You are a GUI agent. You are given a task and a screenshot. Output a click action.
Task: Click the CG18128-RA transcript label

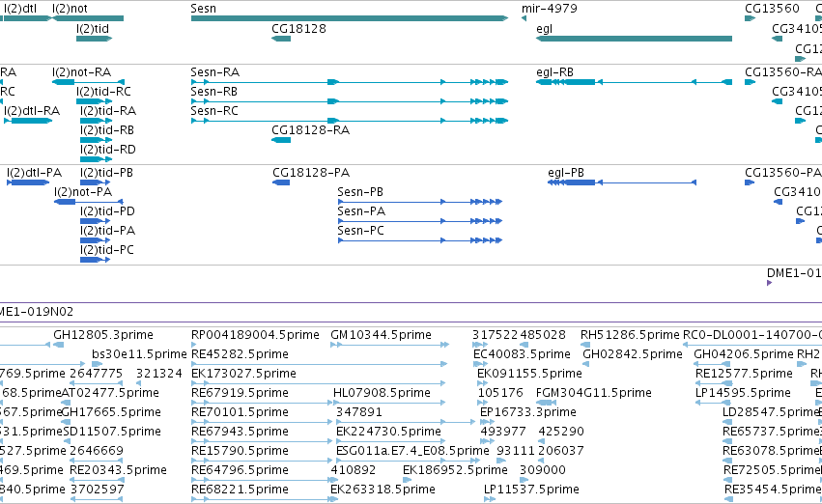coord(310,130)
